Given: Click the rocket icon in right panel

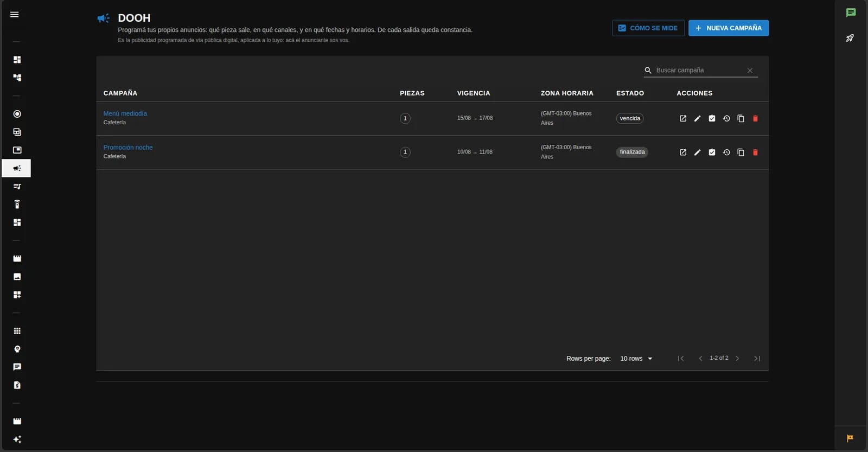Looking at the screenshot, I should pos(850,38).
